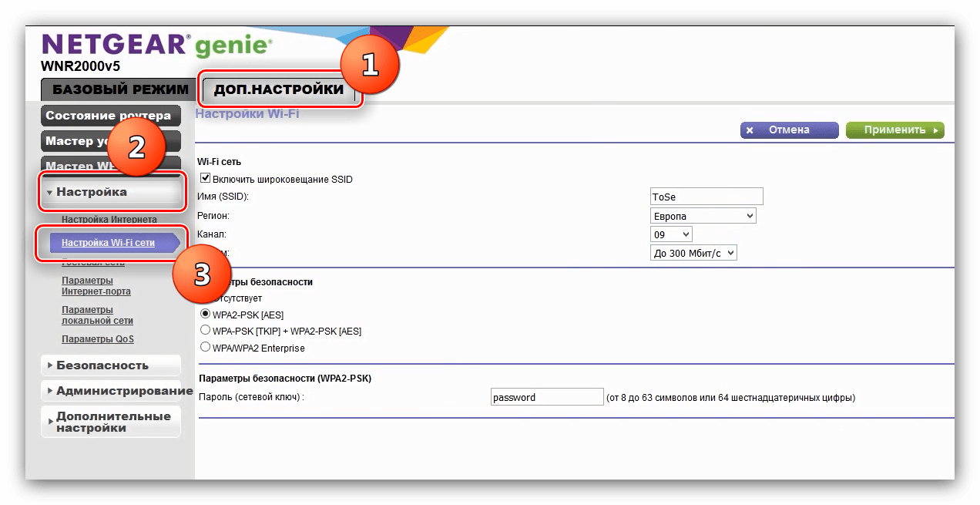Switch to the ДОП.НАСТРОЙКИ tab
The height and width of the screenshot is (505, 980).
278,90
